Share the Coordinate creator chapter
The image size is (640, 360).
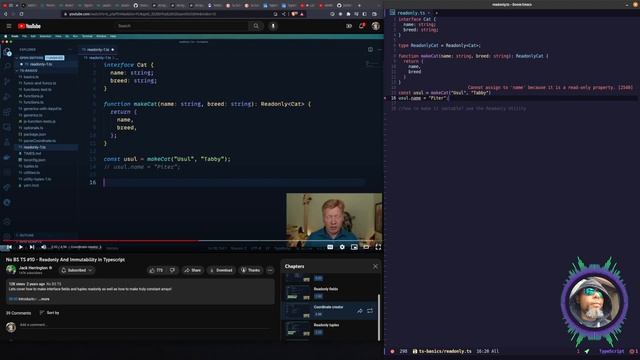[360, 311]
